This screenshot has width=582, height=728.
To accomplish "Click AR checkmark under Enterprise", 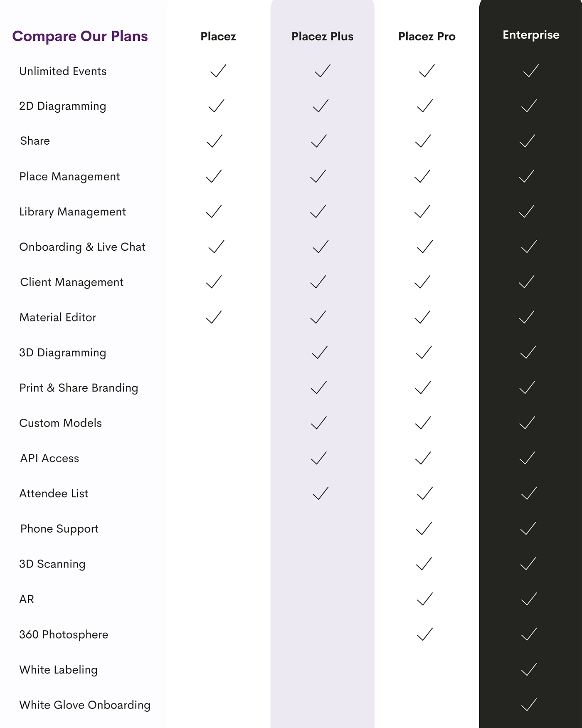I will 529,599.
